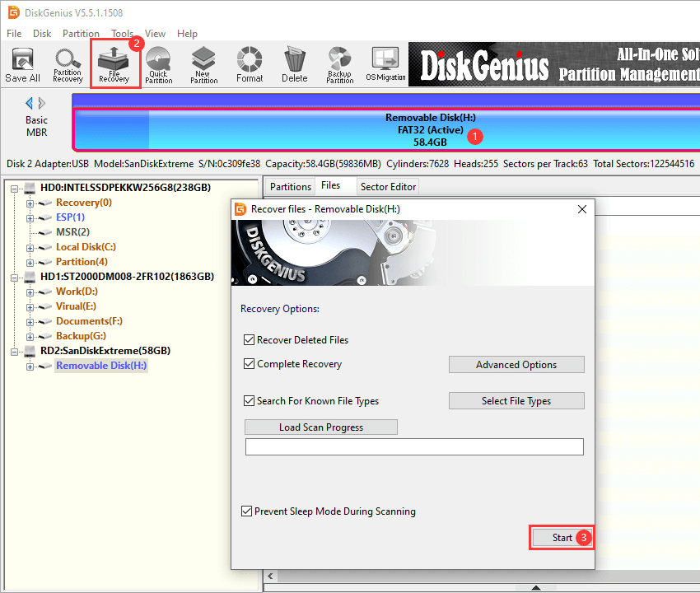Screen dimensions: 700x593
Task: Expand the ESP(1) partition node
Action: 30,218
